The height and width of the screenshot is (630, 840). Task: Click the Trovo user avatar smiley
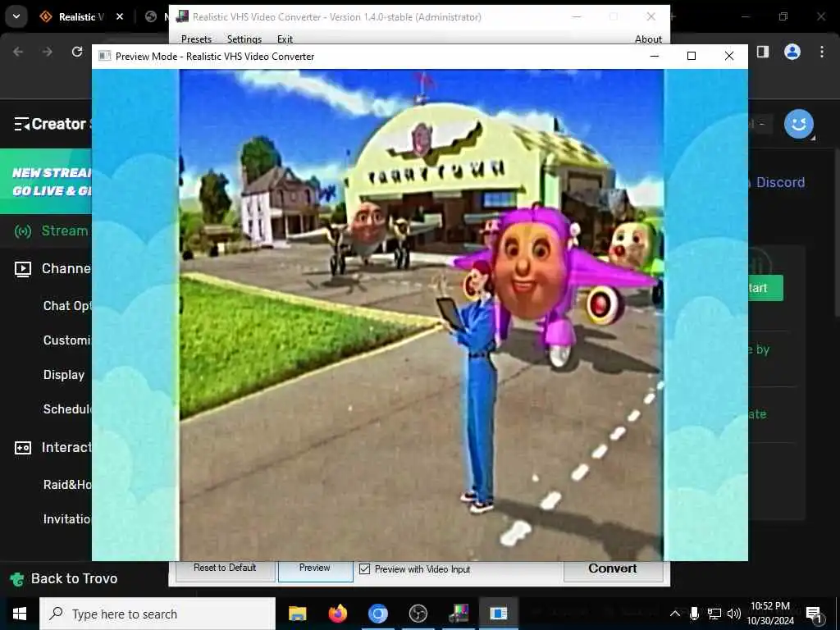(x=799, y=125)
